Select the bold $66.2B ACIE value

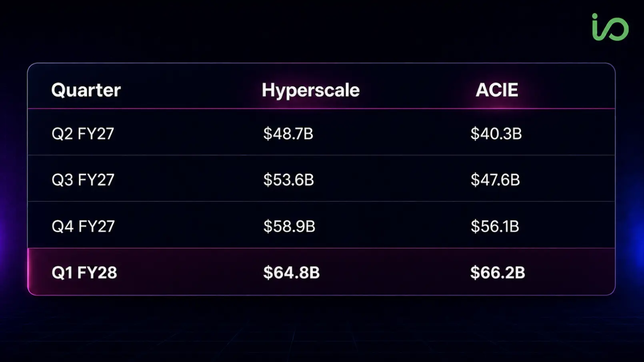(x=498, y=272)
